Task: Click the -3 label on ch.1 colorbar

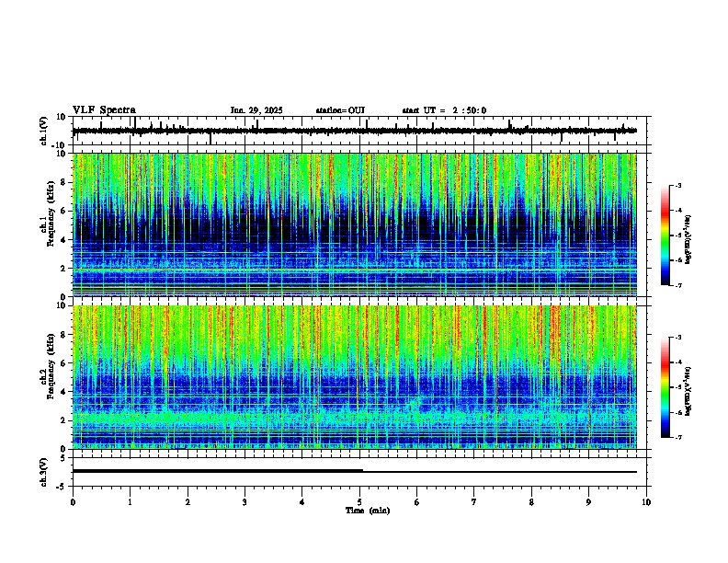Action: point(678,185)
